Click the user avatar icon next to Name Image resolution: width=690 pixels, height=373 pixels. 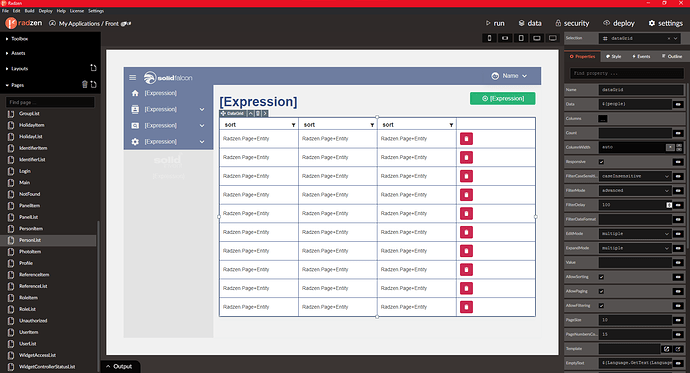495,76
